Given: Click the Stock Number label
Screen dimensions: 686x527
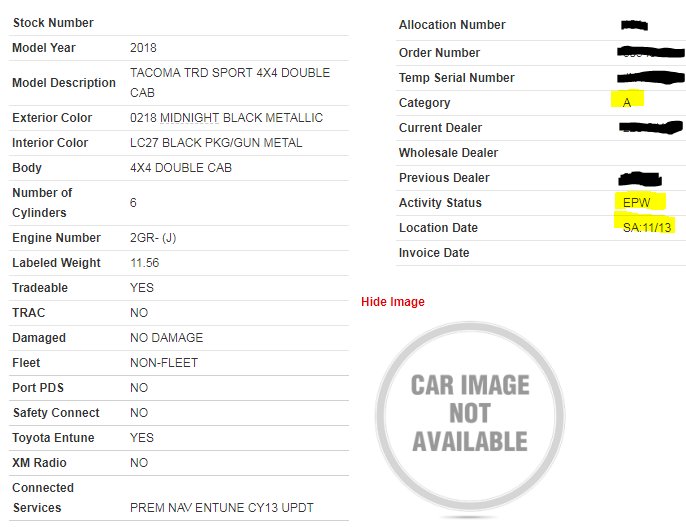Looking at the screenshot, I should pyautogui.click(x=53, y=23).
